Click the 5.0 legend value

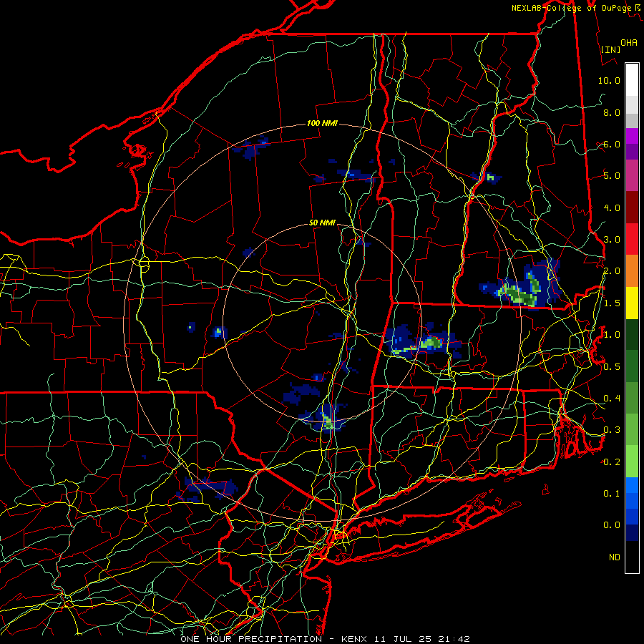click(x=612, y=176)
